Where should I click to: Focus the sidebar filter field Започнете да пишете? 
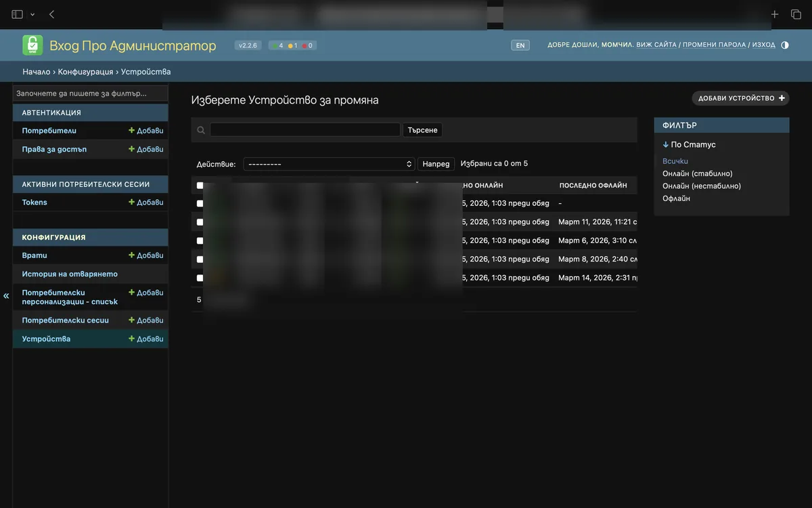point(91,93)
